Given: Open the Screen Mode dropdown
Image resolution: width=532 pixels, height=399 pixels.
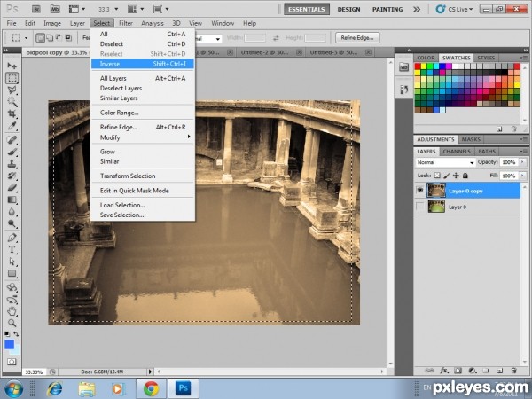Looking at the screenshot, I should 160,9.
